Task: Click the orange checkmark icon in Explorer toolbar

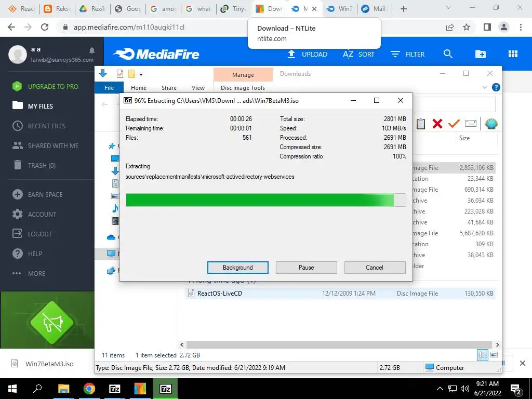Action: tap(454, 124)
